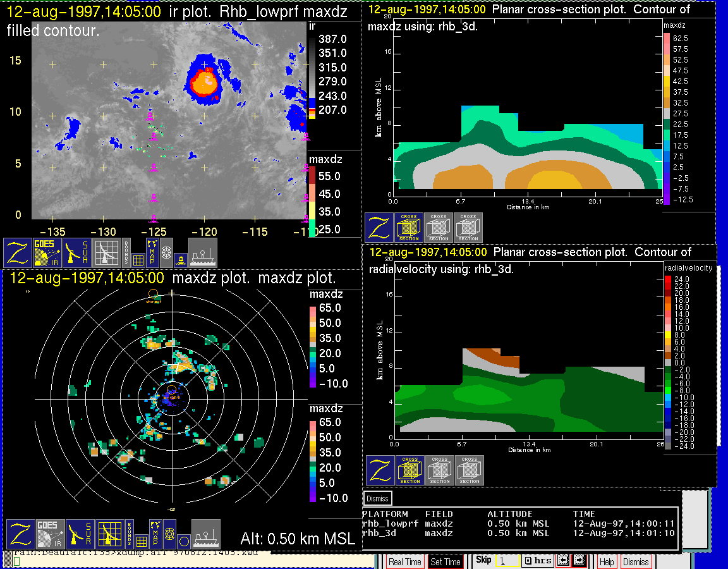Switch to Set Time mode
Image resolution: width=728 pixels, height=569 pixels.
coord(445,561)
